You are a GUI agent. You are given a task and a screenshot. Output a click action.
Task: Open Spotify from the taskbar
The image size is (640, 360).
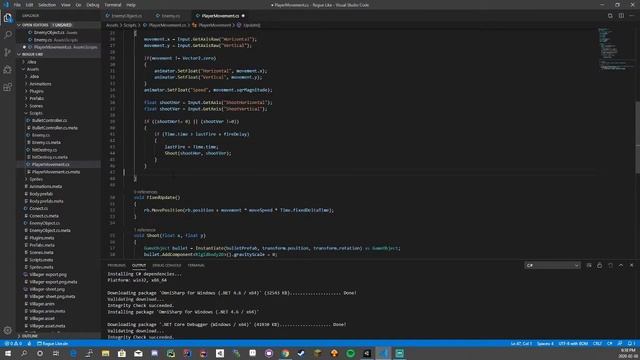point(351,353)
